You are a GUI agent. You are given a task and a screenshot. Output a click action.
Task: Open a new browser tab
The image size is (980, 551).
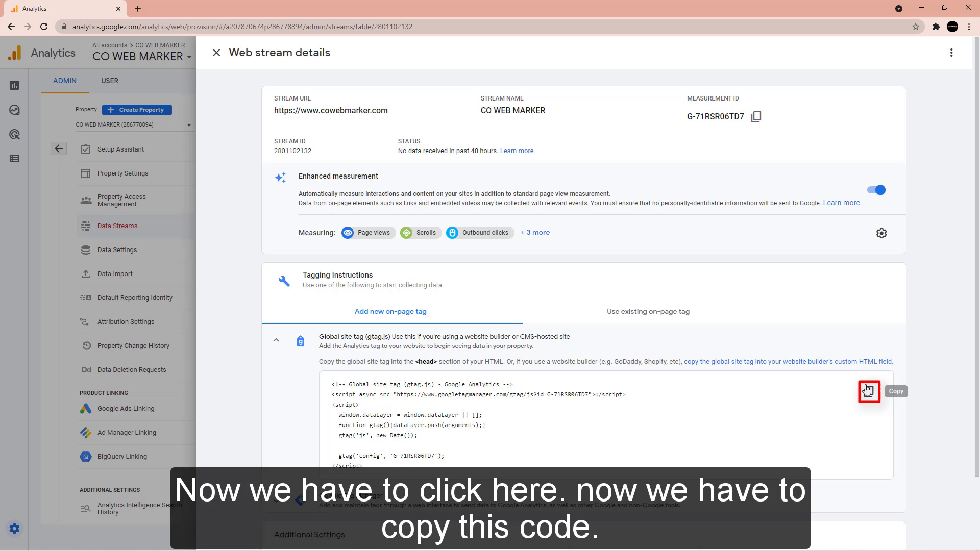[x=138, y=9]
